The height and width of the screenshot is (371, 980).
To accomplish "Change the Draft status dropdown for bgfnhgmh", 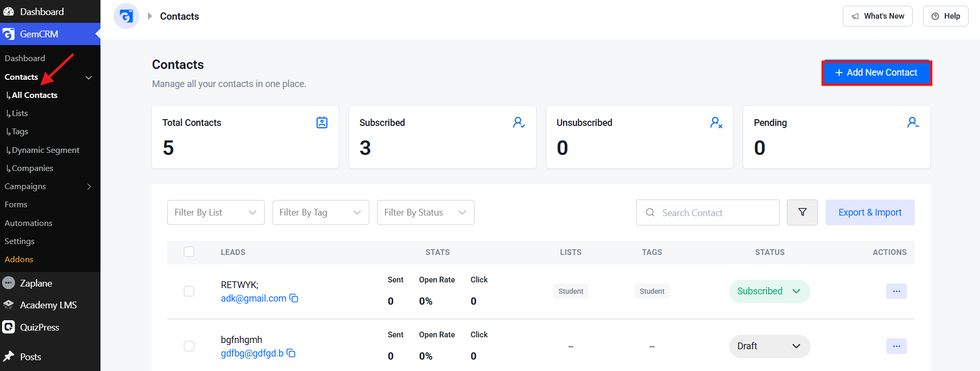I will [x=770, y=346].
